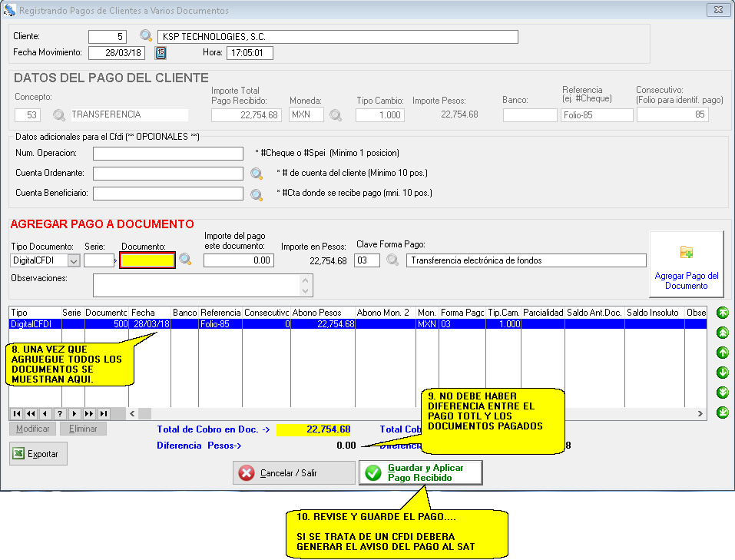Click the magnifier icon next to Cliente number

[x=146, y=36]
